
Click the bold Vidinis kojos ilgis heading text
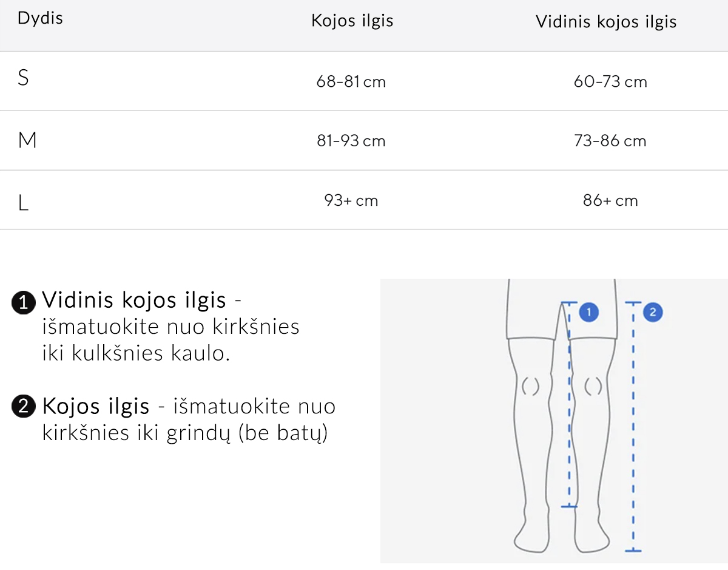click(x=134, y=300)
